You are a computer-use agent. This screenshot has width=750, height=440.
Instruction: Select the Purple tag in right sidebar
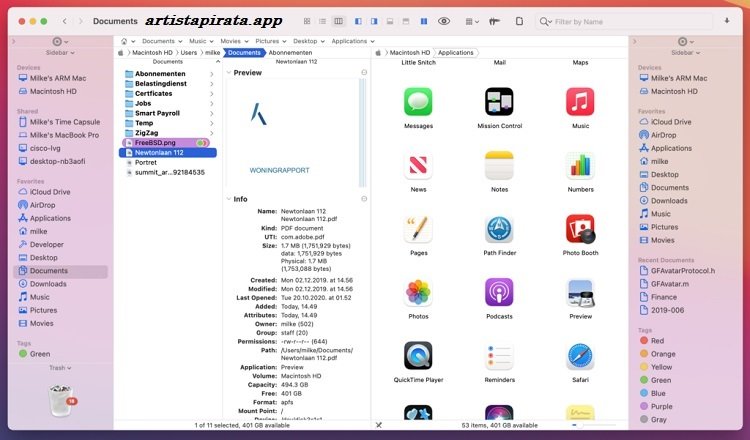(656, 407)
